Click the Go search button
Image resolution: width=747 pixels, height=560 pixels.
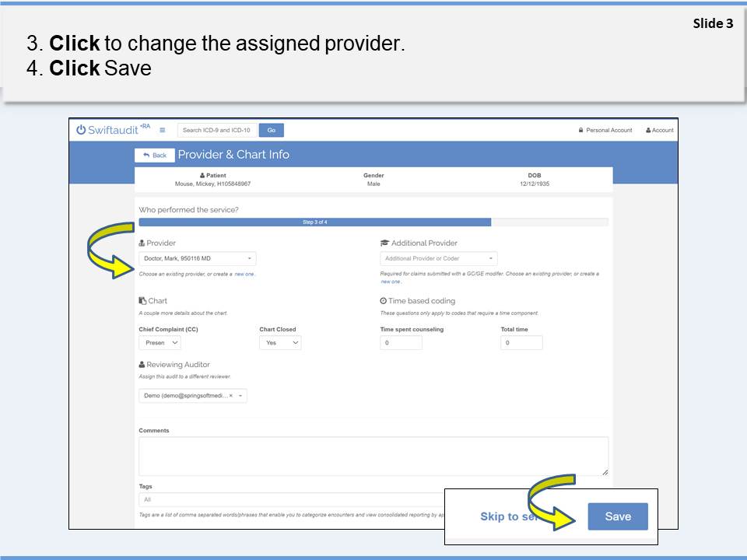coord(272,130)
